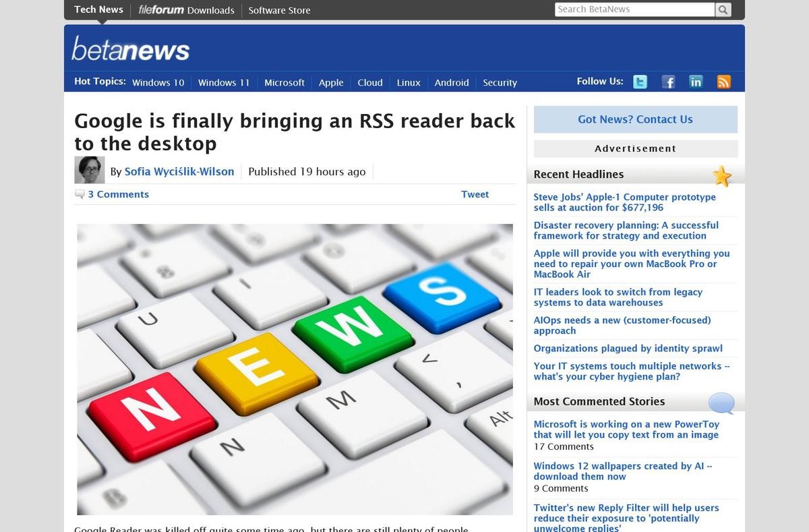Open the identity sprawl headline

click(628, 349)
